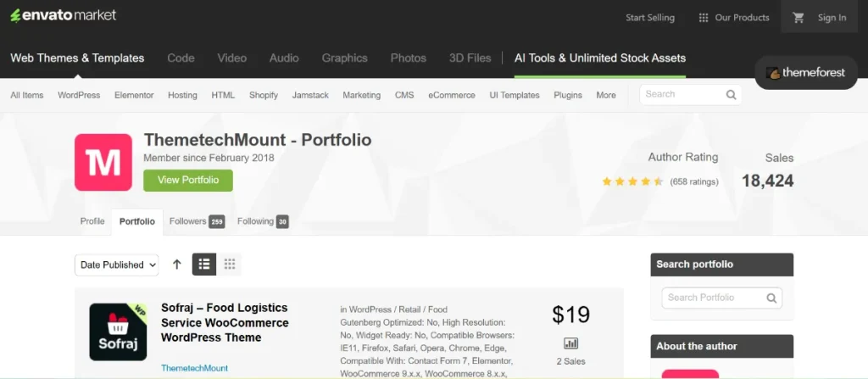Click the 658 ratings text
The width and height of the screenshot is (868, 379).
tap(694, 181)
